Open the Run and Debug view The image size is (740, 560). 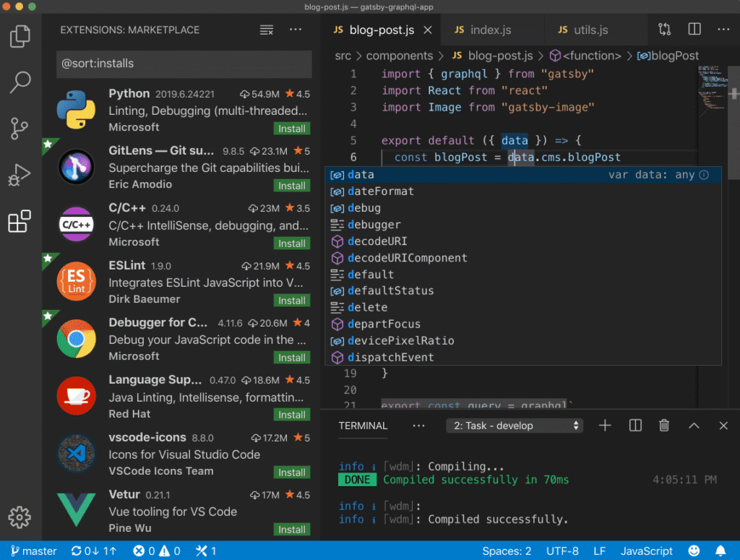coord(20,174)
